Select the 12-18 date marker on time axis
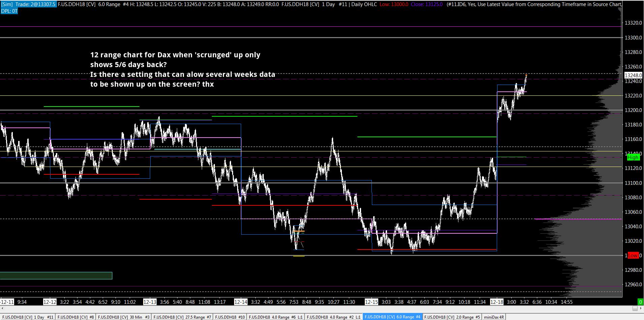 click(497, 302)
